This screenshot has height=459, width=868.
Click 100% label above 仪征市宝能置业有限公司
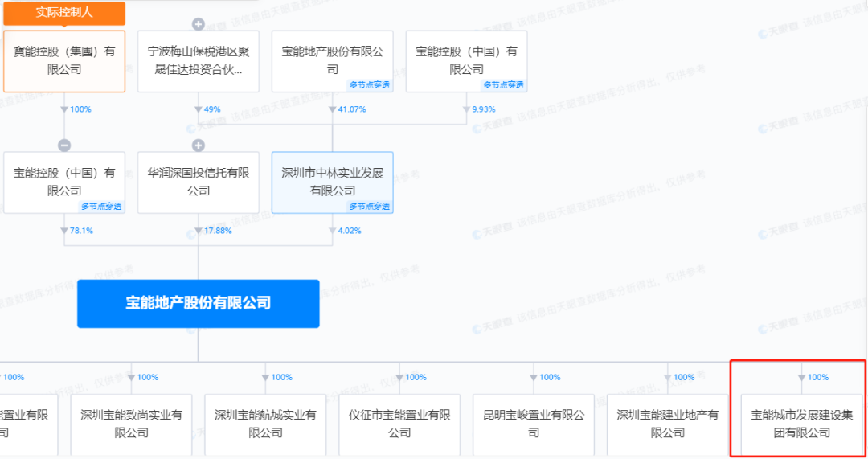pyautogui.click(x=416, y=377)
